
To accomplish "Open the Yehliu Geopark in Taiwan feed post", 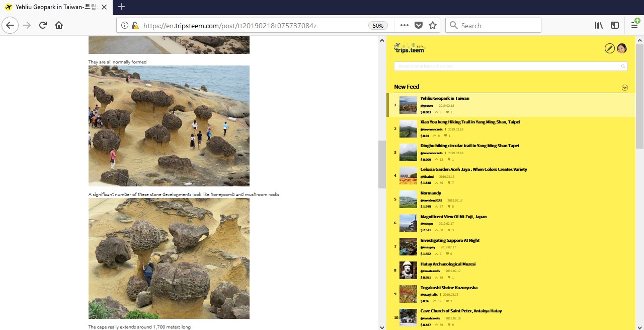I will point(445,98).
